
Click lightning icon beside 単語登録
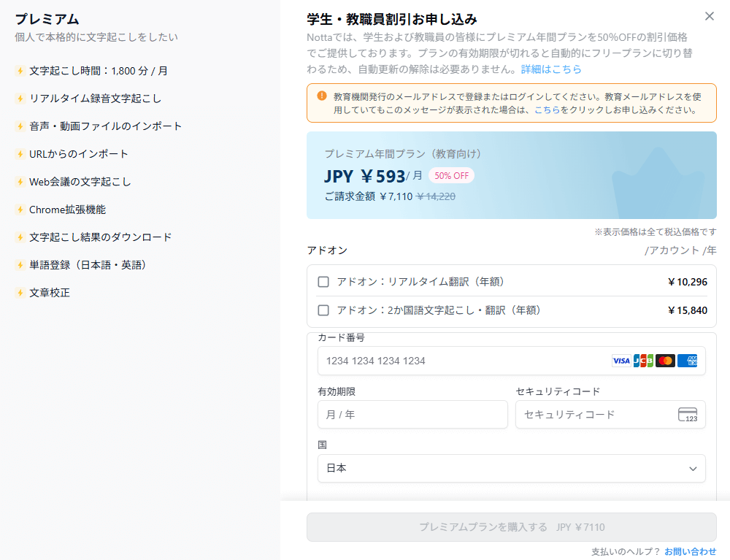pos(20,265)
